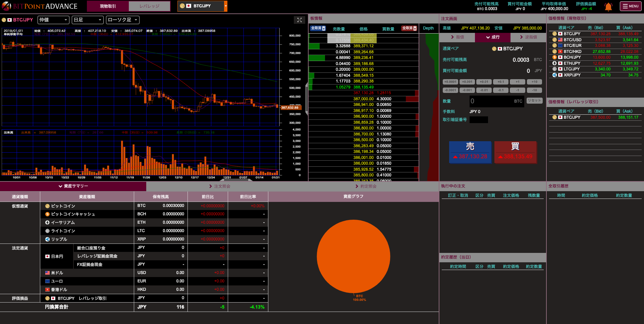
Task: Select Ethereum ETH/JPY coin icon
Action: [554, 63]
